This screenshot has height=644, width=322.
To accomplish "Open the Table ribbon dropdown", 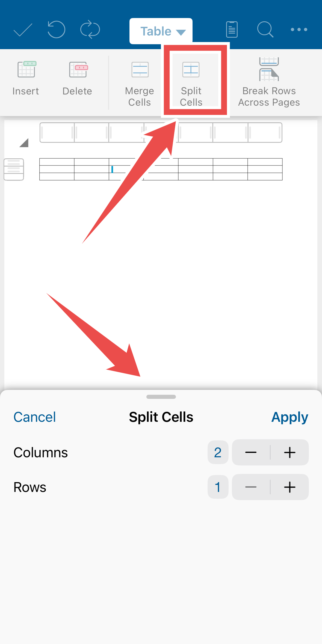I will pos(161,31).
